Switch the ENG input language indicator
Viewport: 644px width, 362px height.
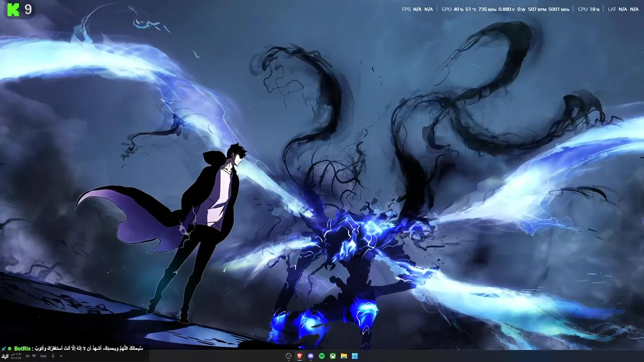point(43,356)
